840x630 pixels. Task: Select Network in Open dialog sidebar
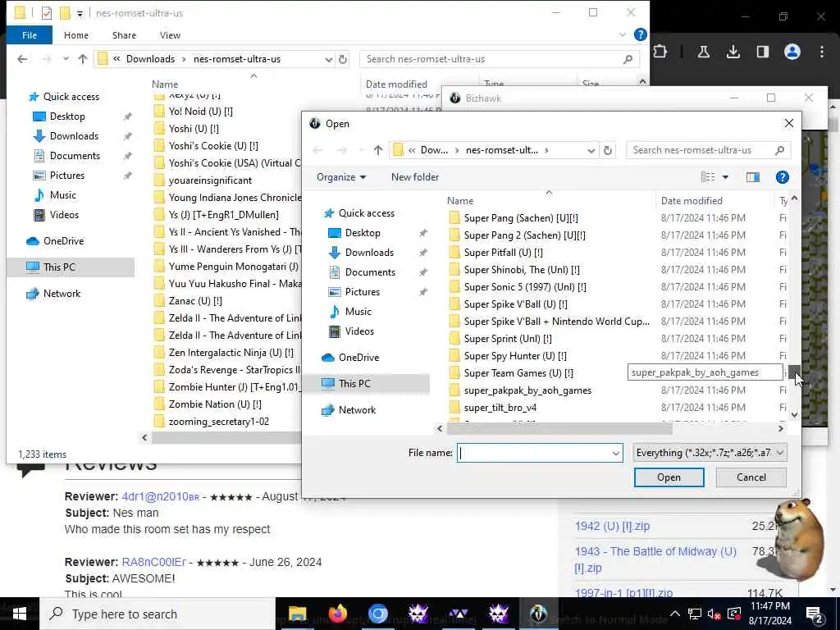pyautogui.click(x=357, y=410)
